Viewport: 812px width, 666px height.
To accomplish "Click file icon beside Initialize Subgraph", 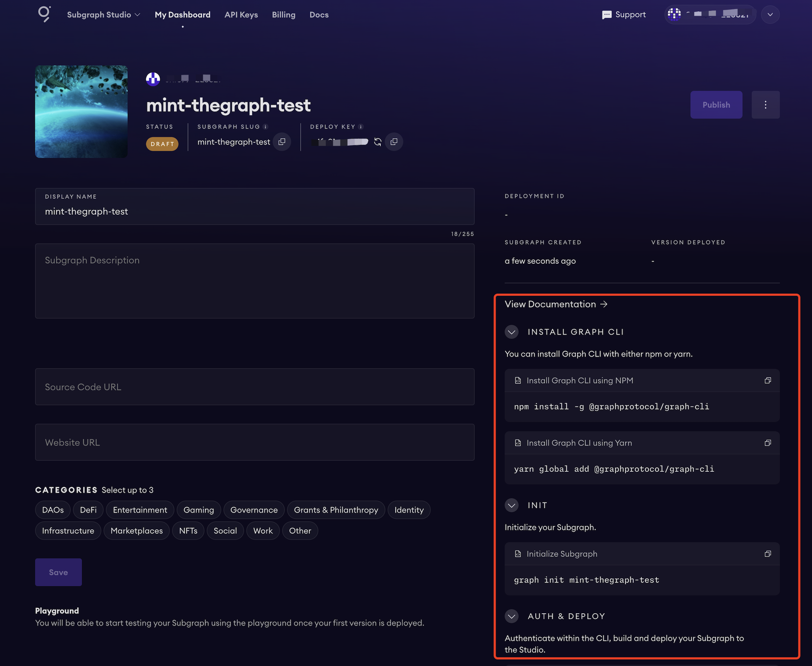I will pyautogui.click(x=518, y=554).
